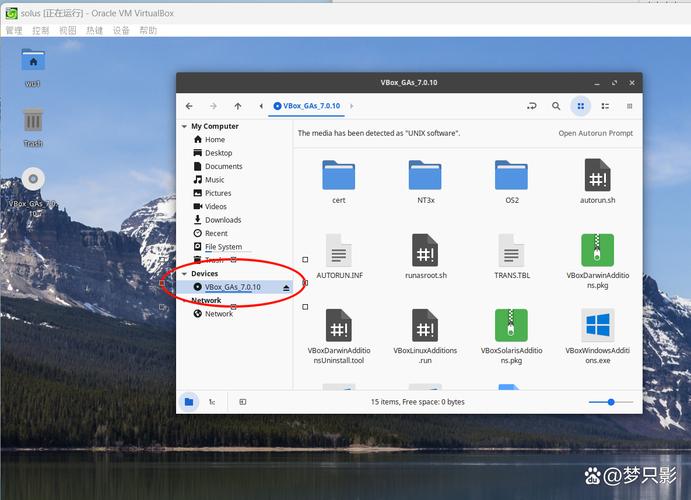Select VBoxDarwinAdditions.pkg archive
The height and width of the screenshot is (500, 691).
(x=598, y=262)
